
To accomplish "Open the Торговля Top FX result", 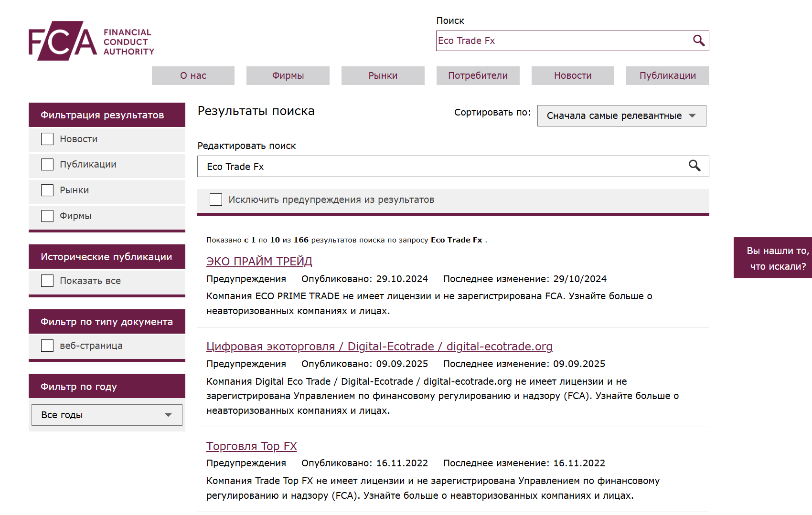I will (251, 446).
